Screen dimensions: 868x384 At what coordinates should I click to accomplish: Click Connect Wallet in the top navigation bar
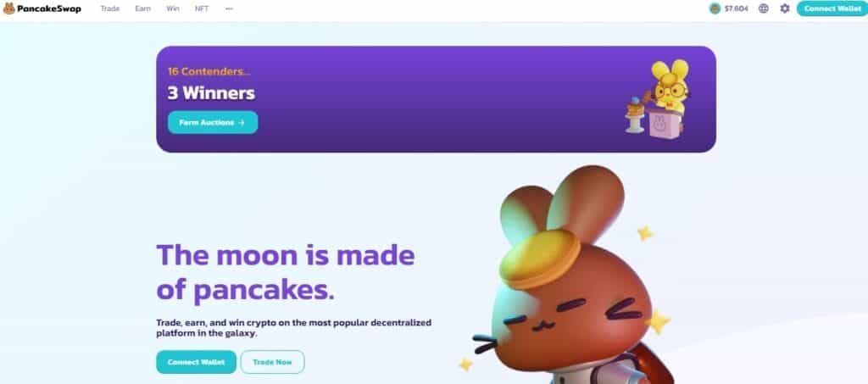pos(832,8)
